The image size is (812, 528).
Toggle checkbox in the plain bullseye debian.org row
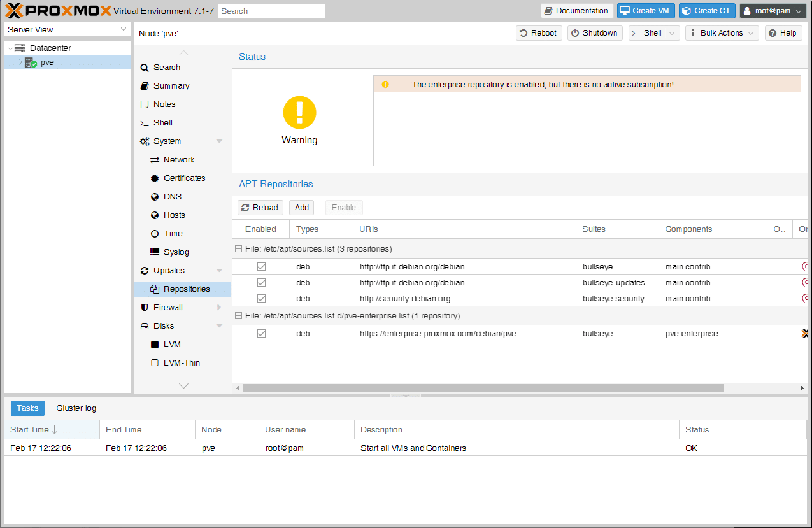click(x=261, y=267)
